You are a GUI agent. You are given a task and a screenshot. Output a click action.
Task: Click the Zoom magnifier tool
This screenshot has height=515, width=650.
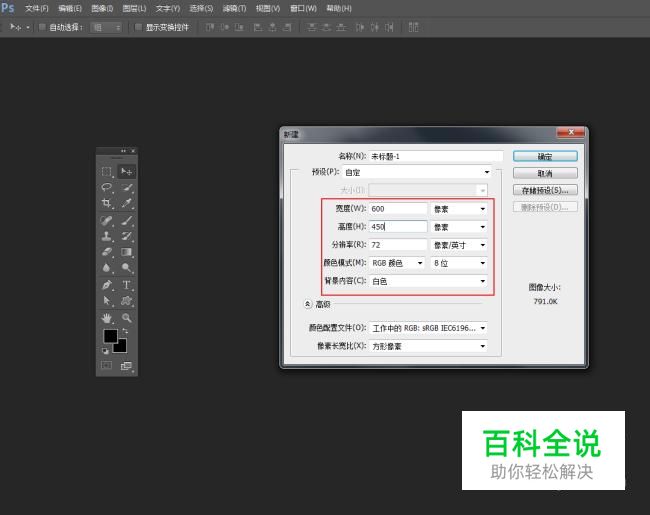point(127,318)
